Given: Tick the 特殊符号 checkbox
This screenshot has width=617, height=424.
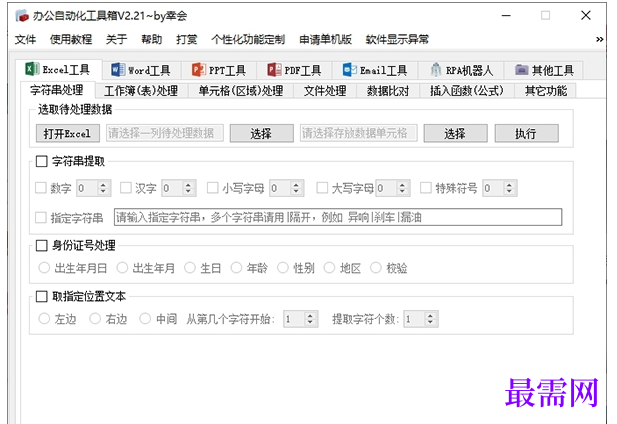Looking at the screenshot, I should coord(426,188).
